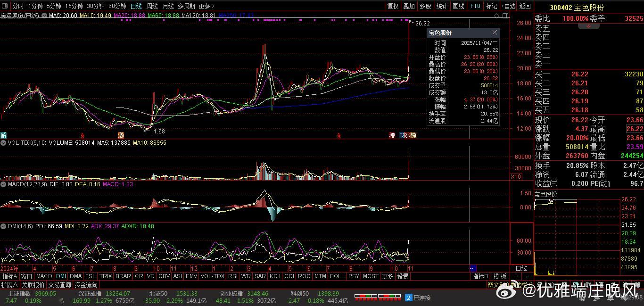
Task: Open the 更多 period dropdown in top bar
Action: coord(207,6)
